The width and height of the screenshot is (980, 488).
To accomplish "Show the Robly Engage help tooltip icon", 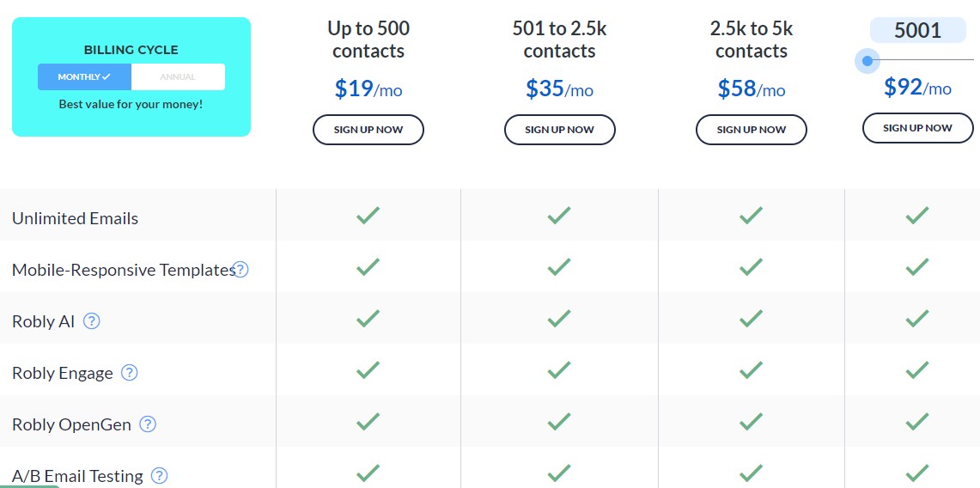I will click(x=130, y=373).
